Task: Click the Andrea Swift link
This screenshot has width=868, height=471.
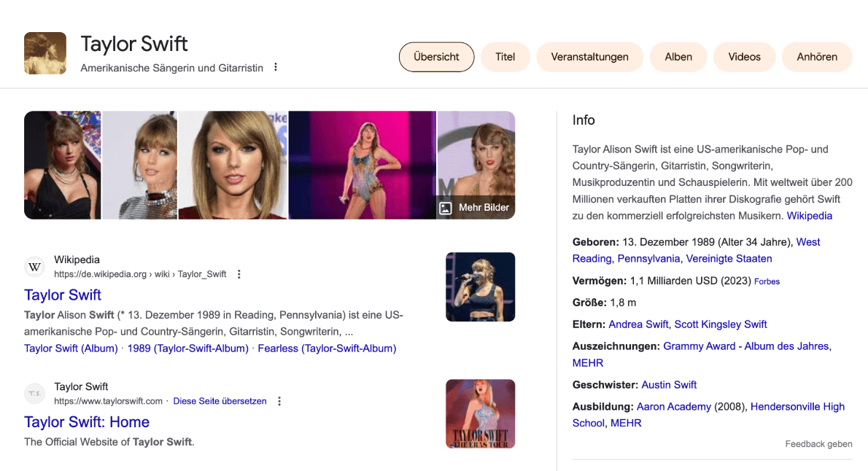Action: point(638,324)
